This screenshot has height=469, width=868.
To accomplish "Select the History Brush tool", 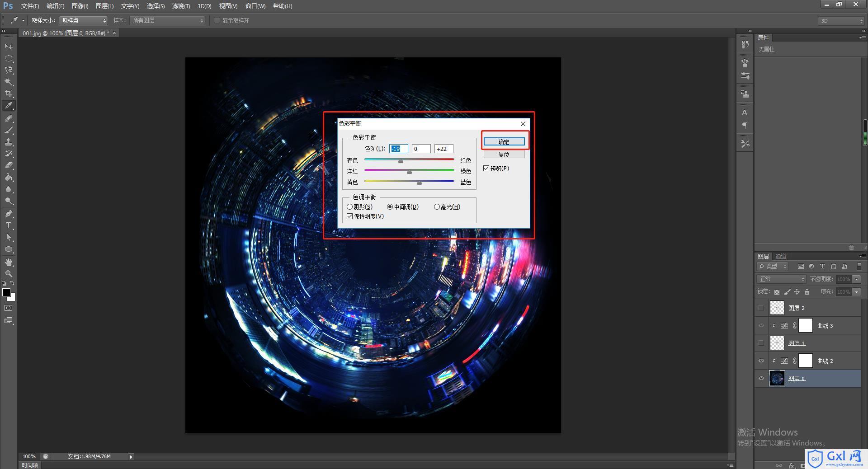I will pyautogui.click(x=9, y=154).
